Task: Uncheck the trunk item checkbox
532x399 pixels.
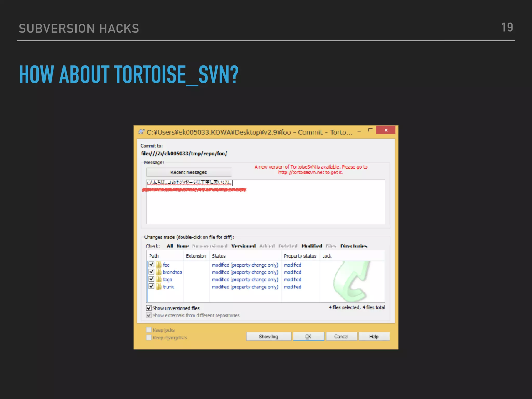Action: [x=151, y=286]
